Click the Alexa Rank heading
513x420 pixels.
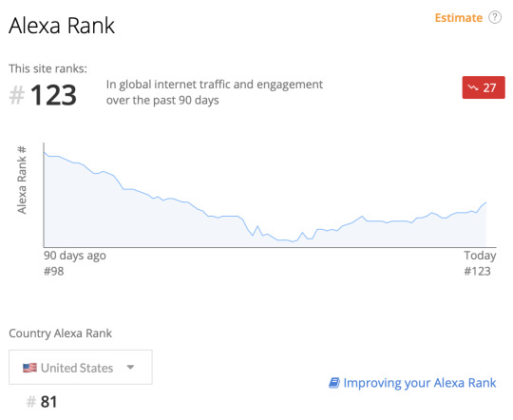click(62, 26)
